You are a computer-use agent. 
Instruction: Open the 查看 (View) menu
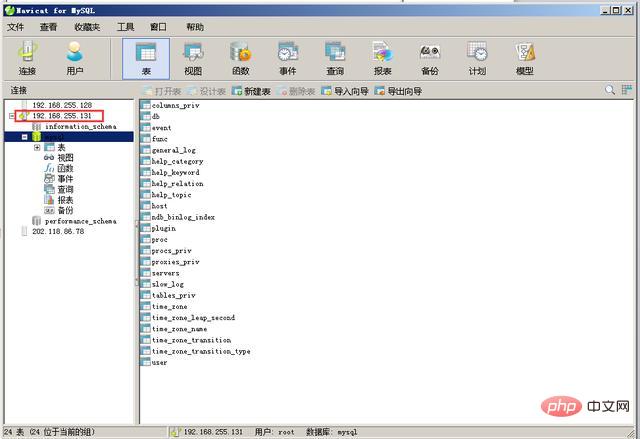[x=49, y=27]
